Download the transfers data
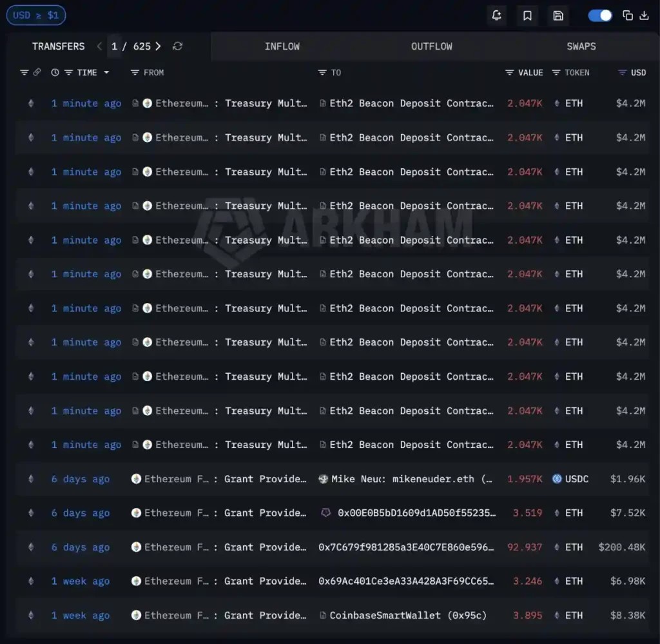The image size is (660, 644). click(646, 15)
